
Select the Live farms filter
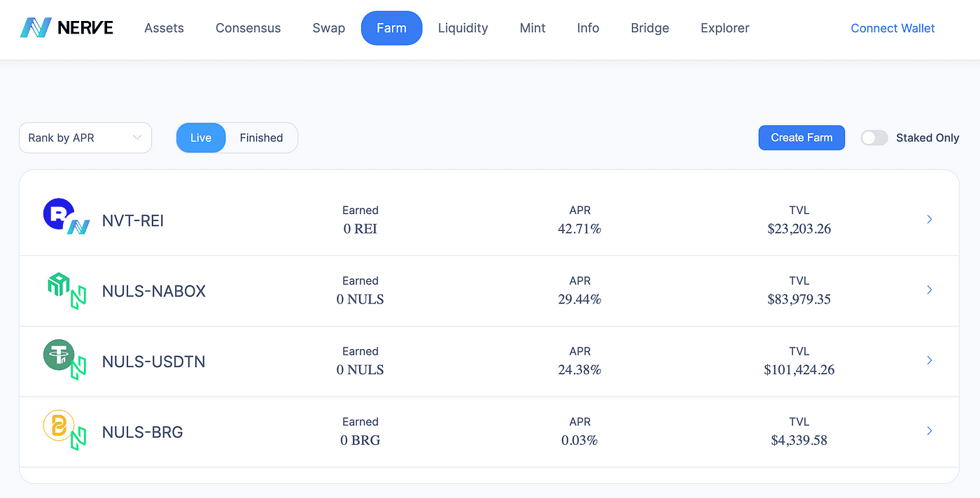201,138
